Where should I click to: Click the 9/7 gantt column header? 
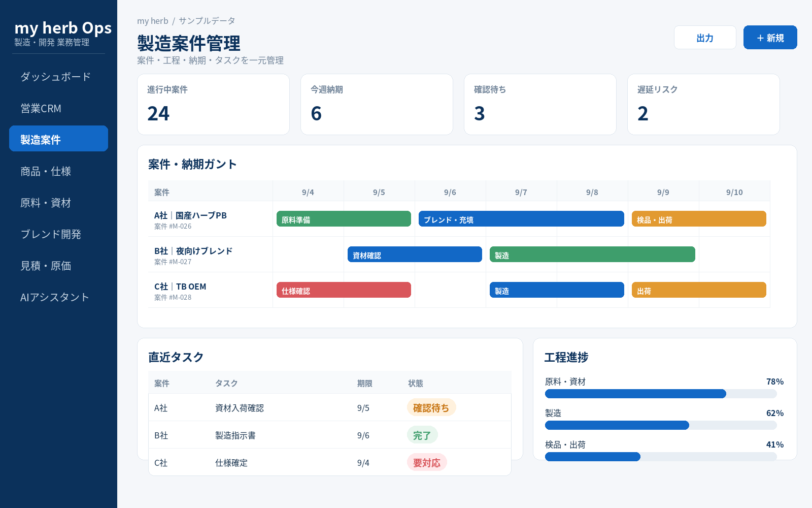(x=521, y=192)
